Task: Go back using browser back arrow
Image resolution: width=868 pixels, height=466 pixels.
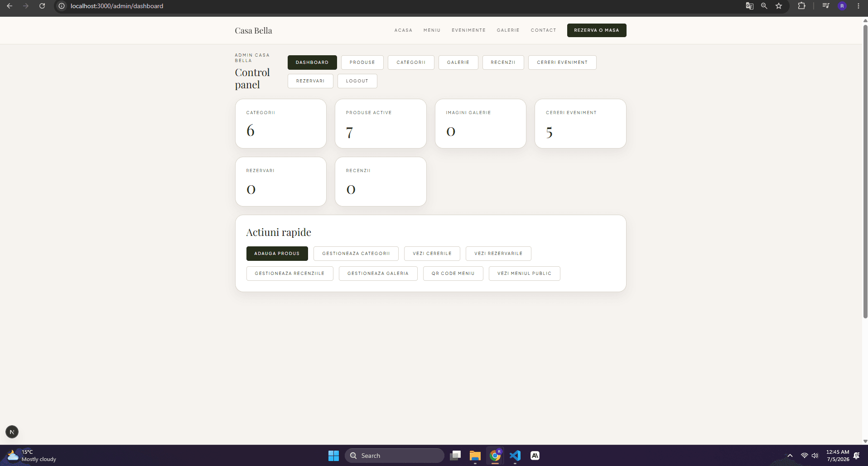Action: coord(10,6)
